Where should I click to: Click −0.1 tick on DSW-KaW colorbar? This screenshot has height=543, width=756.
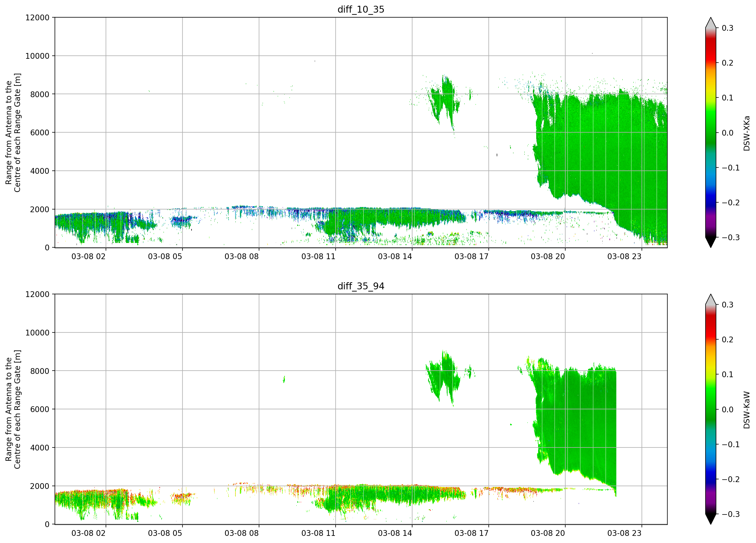[x=731, y=445]
